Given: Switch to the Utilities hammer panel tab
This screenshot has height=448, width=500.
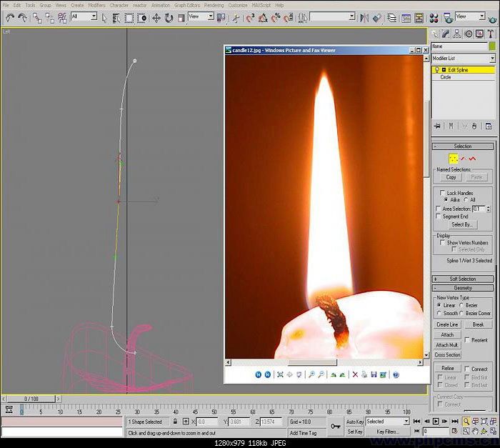Looking at the screenshot, I should click(x=491, y=34).
